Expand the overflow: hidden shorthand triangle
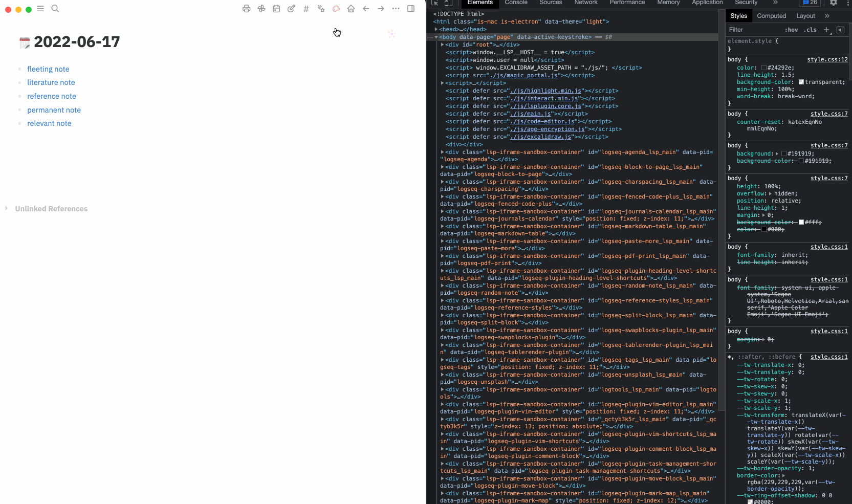The width and height of the screenshot is (852, 504). (770, 193)
